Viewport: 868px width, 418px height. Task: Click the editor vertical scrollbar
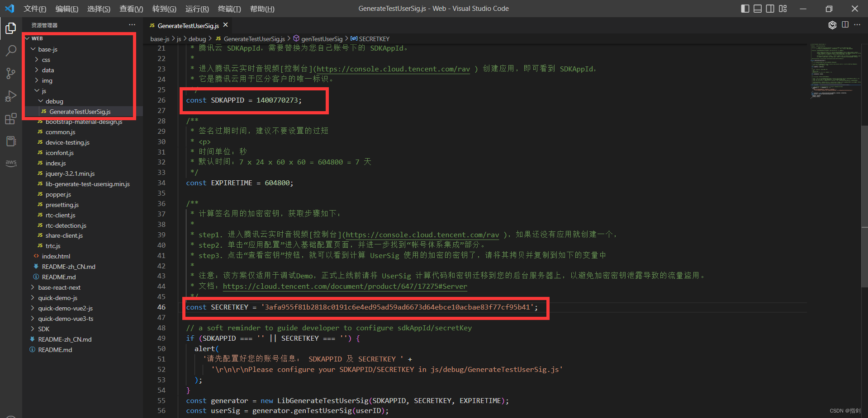click(864, 206)
